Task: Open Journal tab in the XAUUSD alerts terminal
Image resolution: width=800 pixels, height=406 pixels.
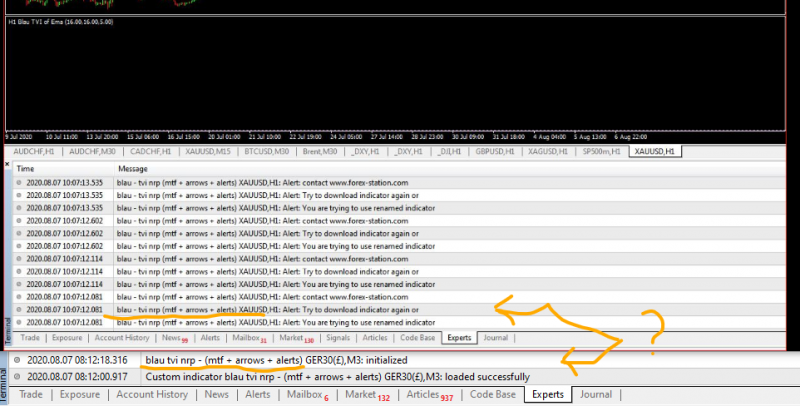Action: pyautogui.click(x=495, y=338)
